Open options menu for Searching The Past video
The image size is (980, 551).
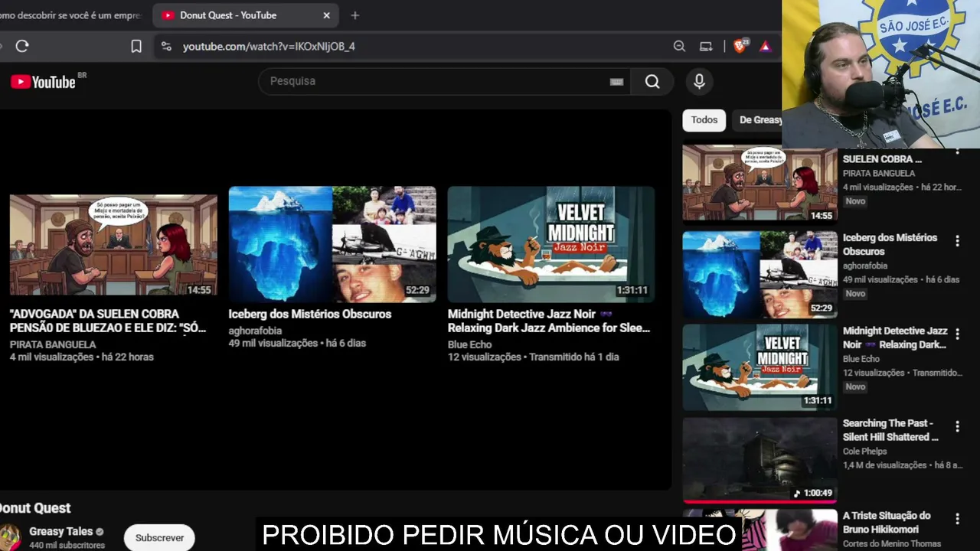point(957,426)
